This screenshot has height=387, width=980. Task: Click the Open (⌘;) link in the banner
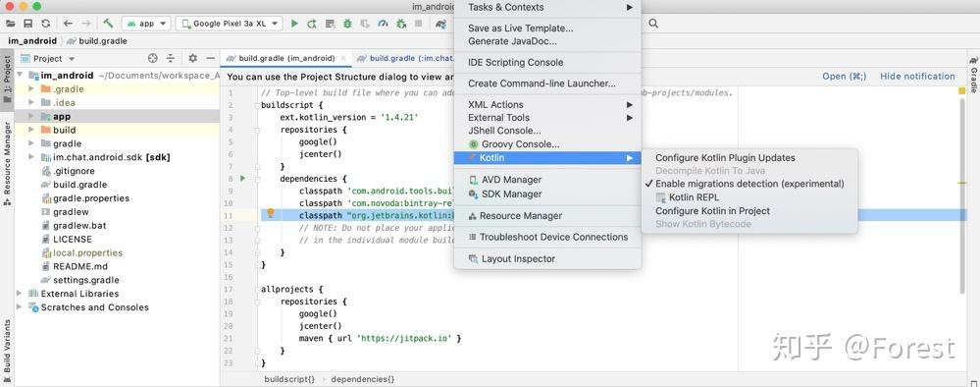point(845,76)
